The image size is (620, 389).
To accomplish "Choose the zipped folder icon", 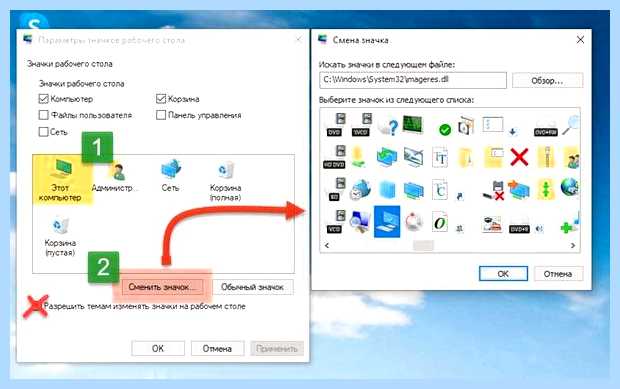I will pyautogui.click(x=545, y=157).
